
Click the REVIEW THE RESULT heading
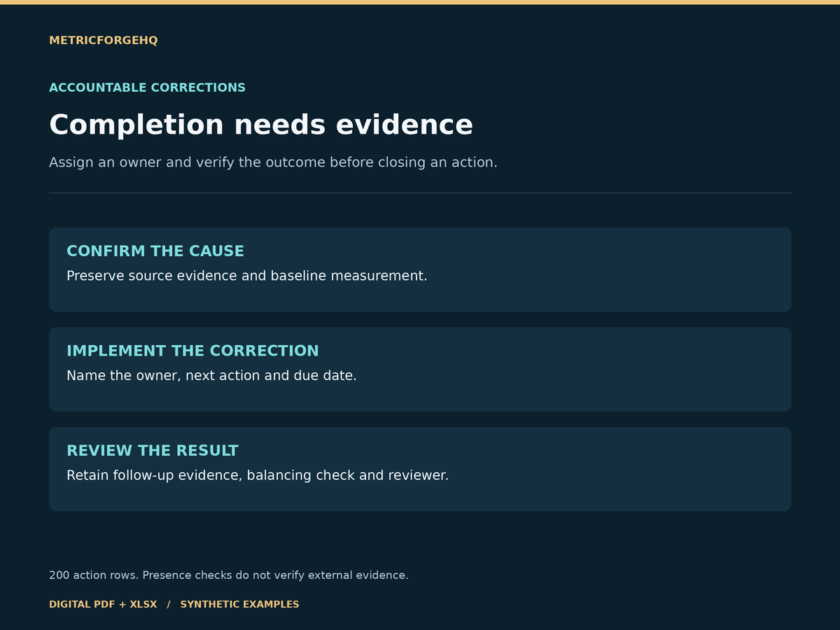click(153, 451)
